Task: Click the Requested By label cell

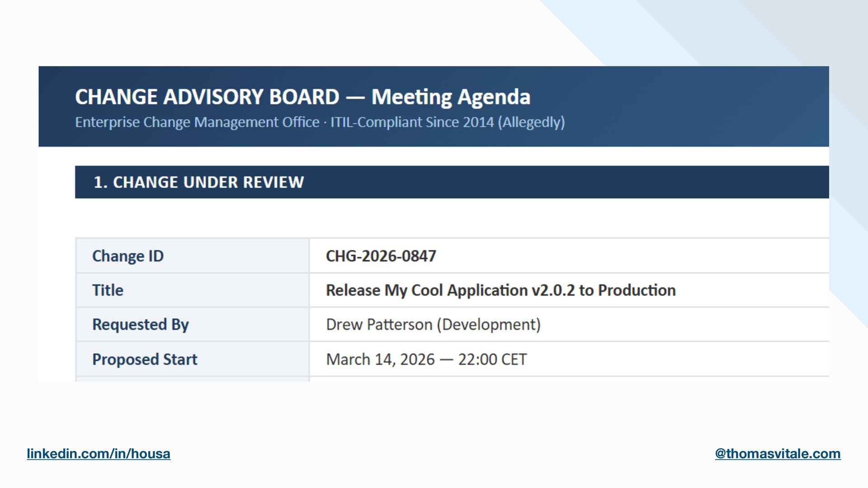Action: click(140, 324)
